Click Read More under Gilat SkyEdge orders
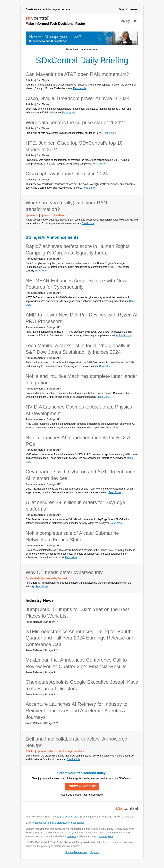 point(116,523)
